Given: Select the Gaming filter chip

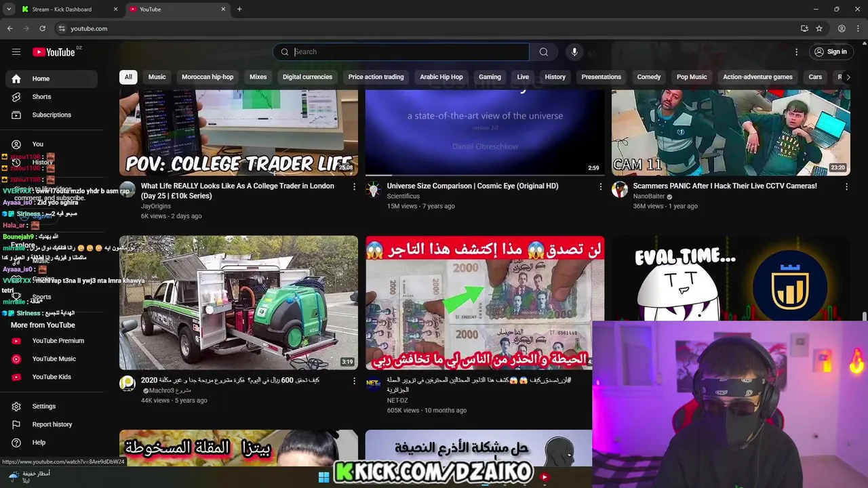Looking at the screenshot, I should 490,77.
